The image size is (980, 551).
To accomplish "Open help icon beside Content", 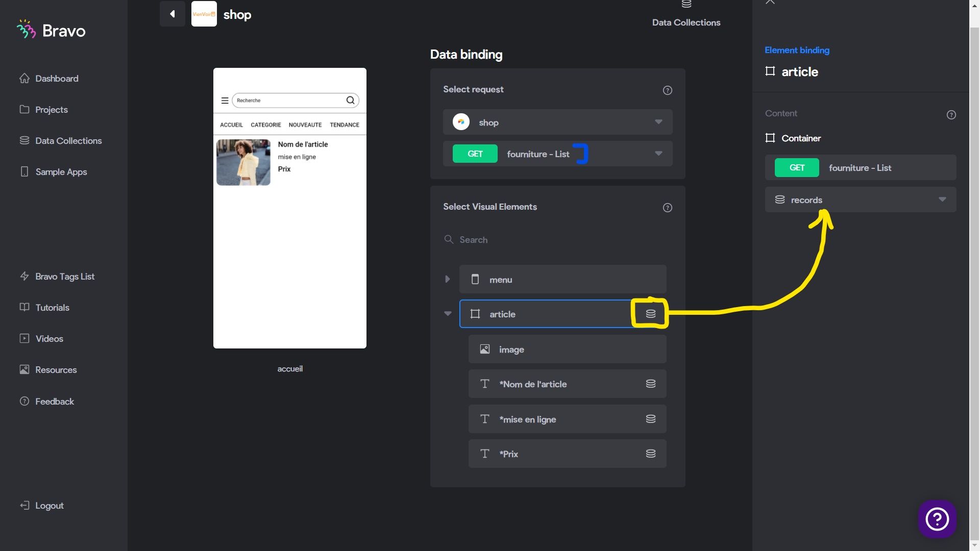I will [x=951, y=115].
